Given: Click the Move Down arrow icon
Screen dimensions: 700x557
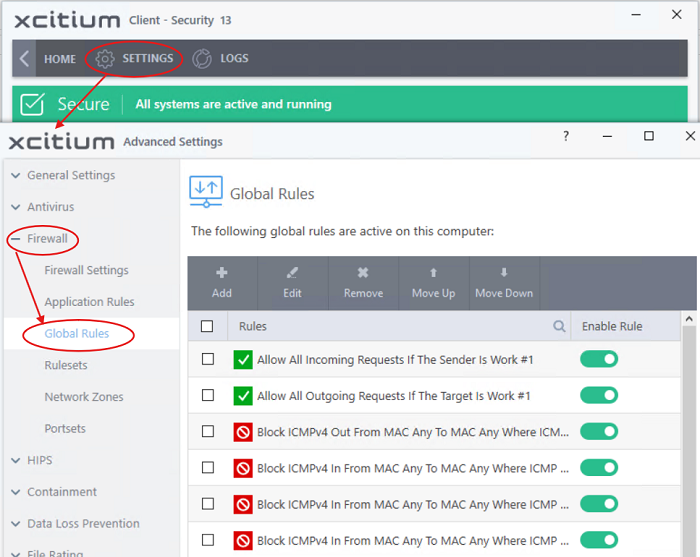Looking at the screenshot, I should click(504, 272).
